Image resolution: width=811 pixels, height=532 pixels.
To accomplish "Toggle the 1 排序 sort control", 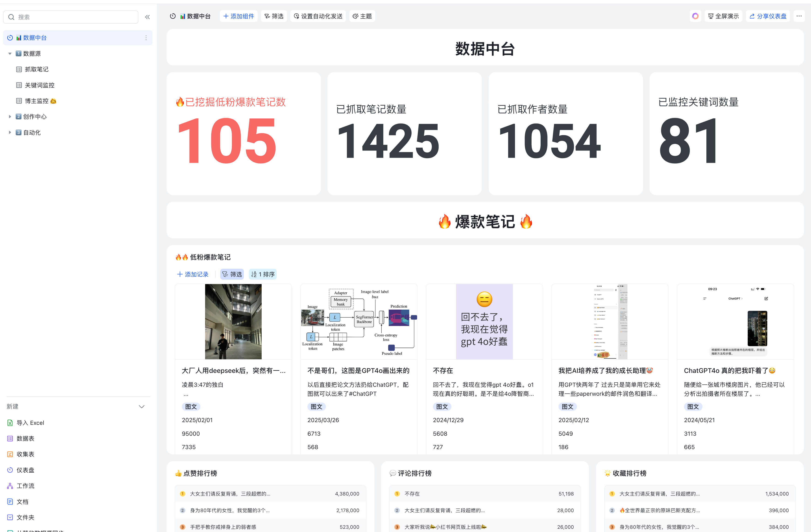I will tap(263, 274).
